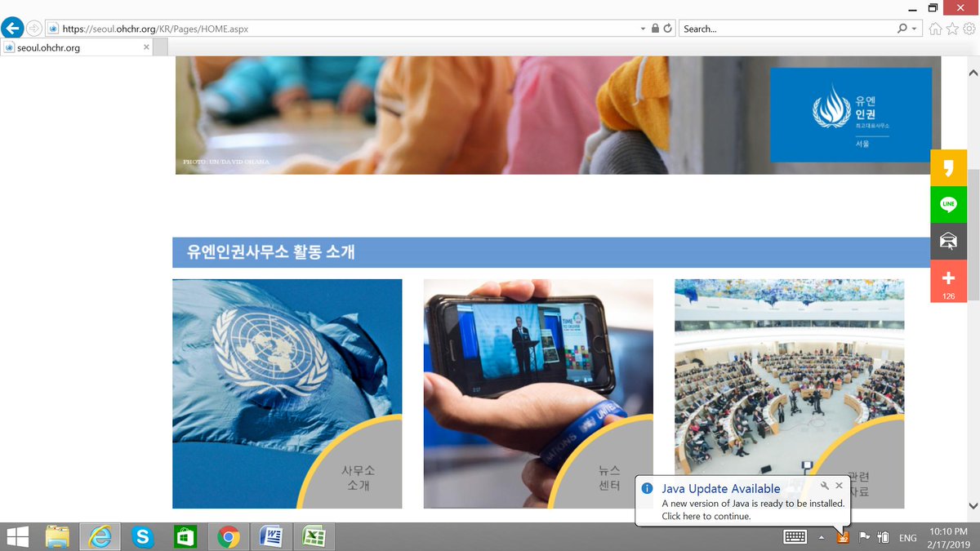The image size is (980, 551).
Task: Open Favorites star icon
Action: pyautogui.click(x=952, y=29)
